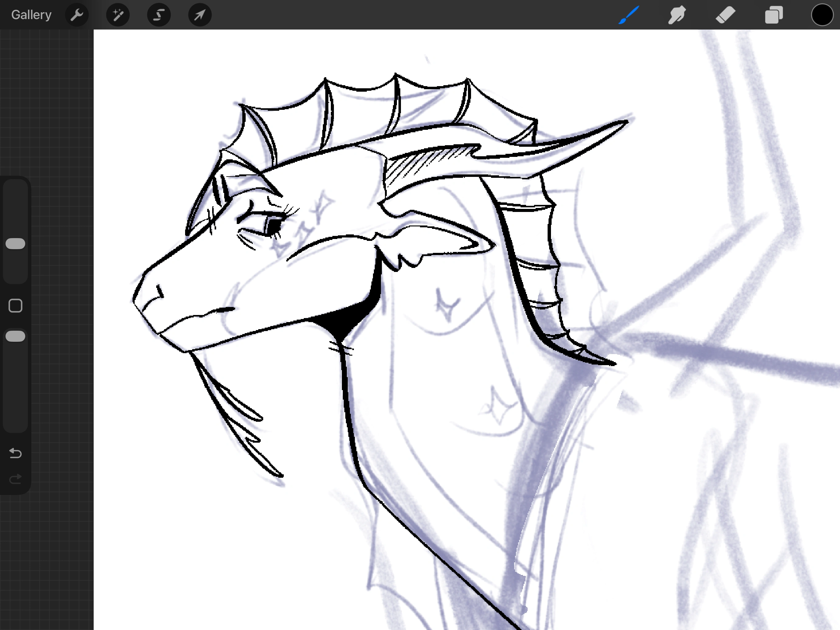Screen dimensions: 840x630
Task: Tap the square Modify button in sidebar
Action: [16, 305]
